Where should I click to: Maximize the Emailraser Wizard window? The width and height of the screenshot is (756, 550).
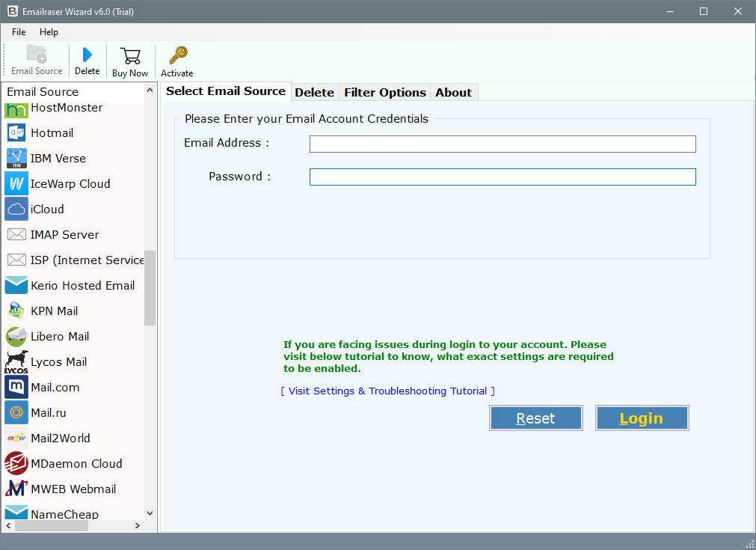(x=704, y=11)
